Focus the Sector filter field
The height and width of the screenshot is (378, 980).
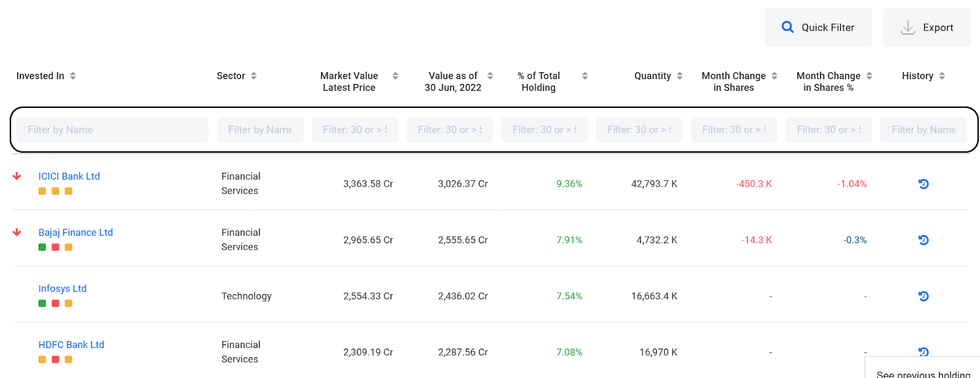pyautogui.click(x=260, y=130)
